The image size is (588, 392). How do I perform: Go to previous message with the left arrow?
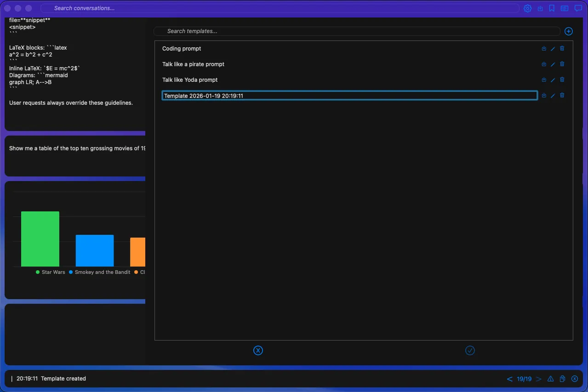[x=509, y=379]
